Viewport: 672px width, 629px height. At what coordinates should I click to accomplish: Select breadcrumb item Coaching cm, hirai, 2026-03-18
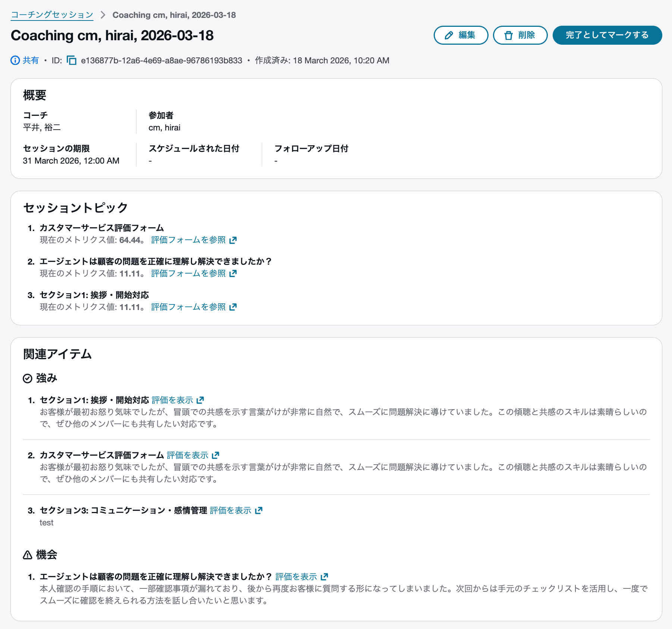pyautogui.click(x=174, y=15)
